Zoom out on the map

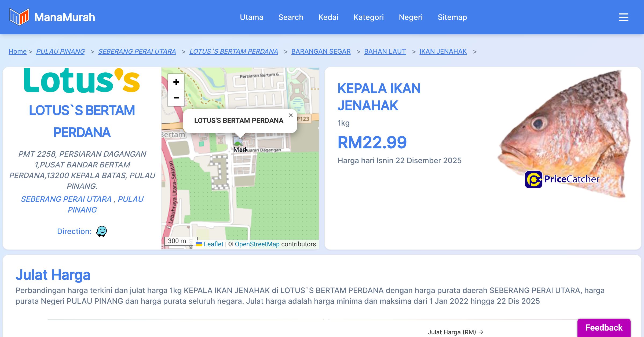click(x=176, y=98)
